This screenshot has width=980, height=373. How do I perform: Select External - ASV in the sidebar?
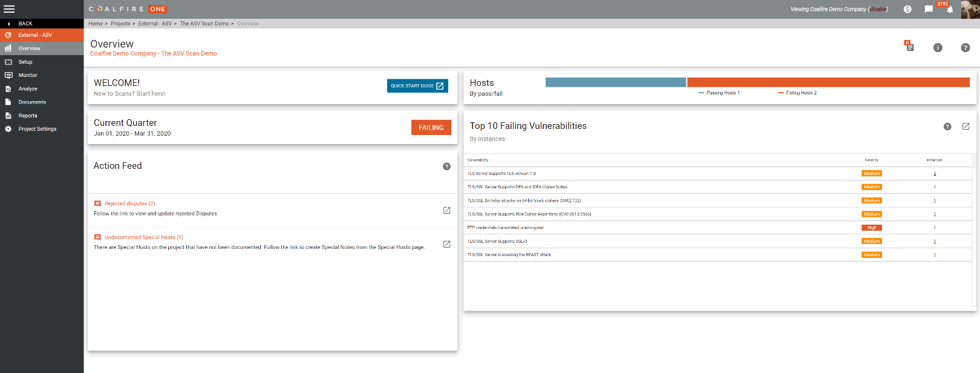(42, 35)
